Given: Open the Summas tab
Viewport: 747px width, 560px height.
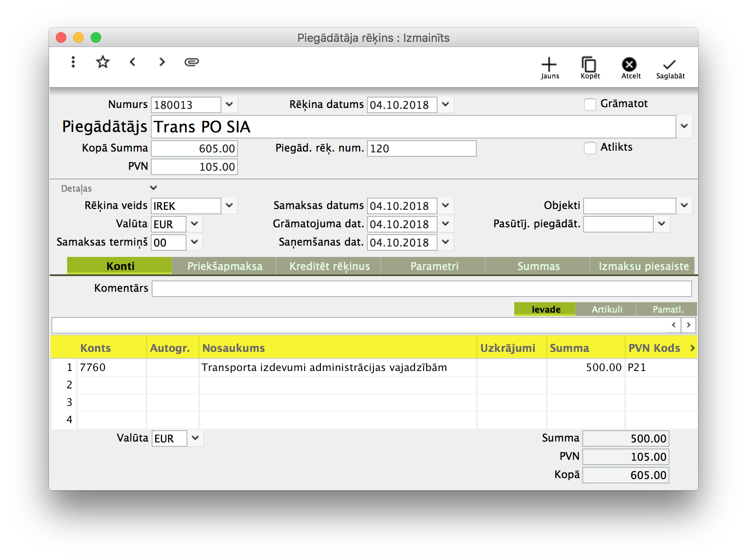Looking at the screenshot, I should coord(538,266).
